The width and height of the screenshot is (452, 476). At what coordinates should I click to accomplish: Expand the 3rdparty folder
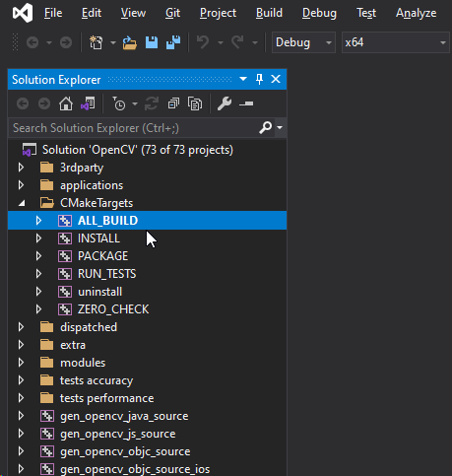pos(21,168)
